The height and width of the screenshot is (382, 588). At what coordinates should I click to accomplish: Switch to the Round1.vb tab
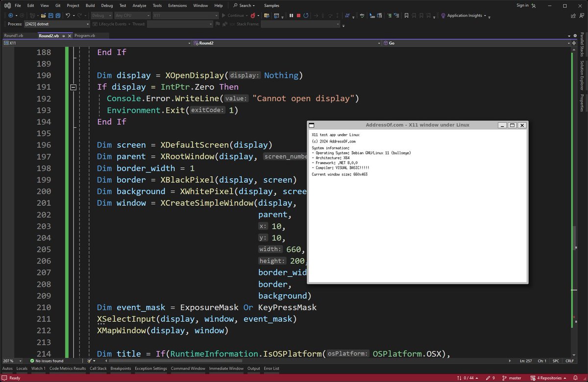click(x=14, y=36)
